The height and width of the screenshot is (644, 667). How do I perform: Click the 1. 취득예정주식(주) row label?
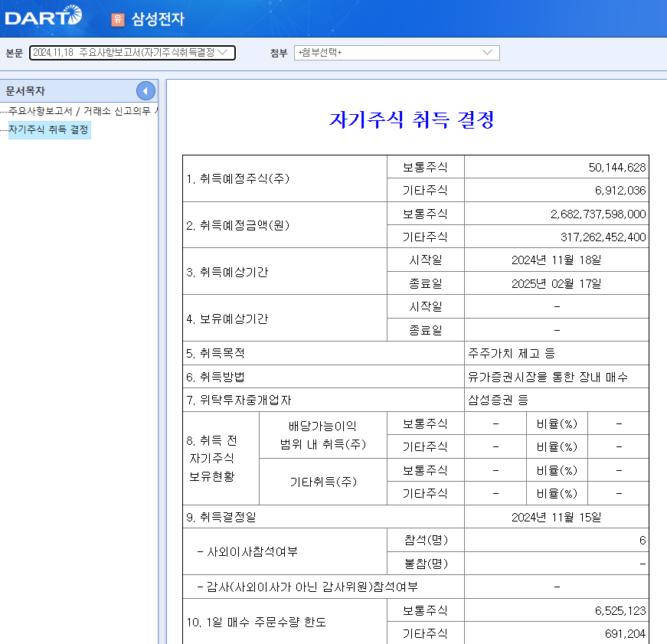[x=238, y=178]
